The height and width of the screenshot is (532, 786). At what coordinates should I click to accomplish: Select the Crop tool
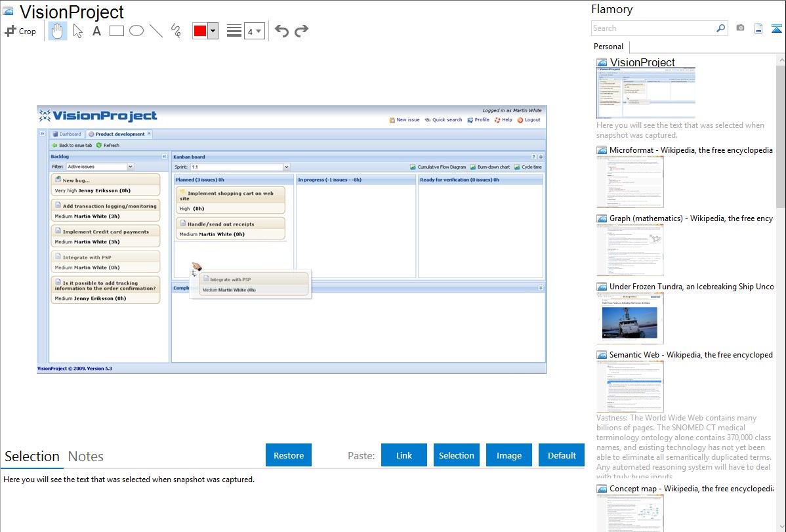[x=20, y=31]
